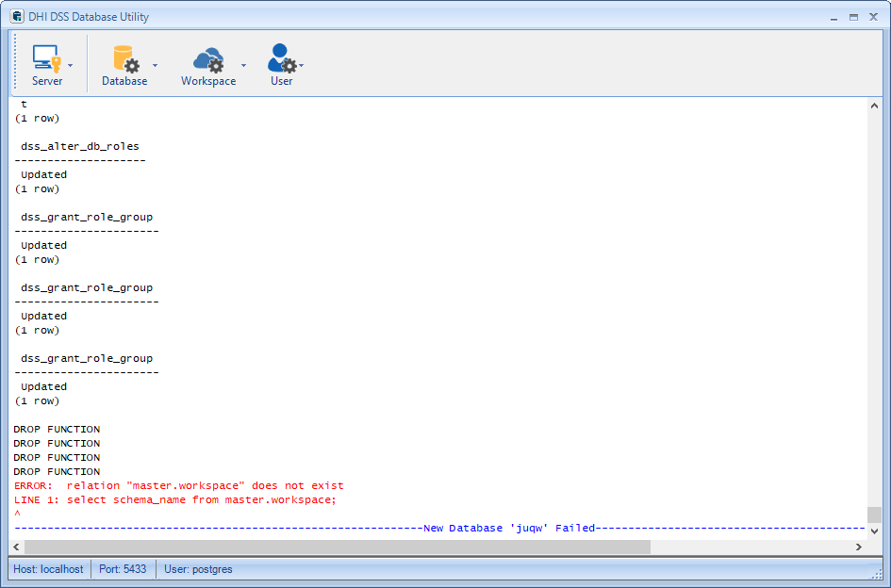Click the output vertical scrollbar up arrow
891x588 pixels.
[874, 106]
